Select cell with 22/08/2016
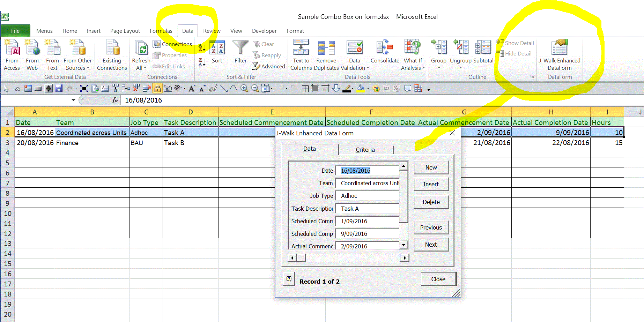The image size is (644, 322). [551, 143]
